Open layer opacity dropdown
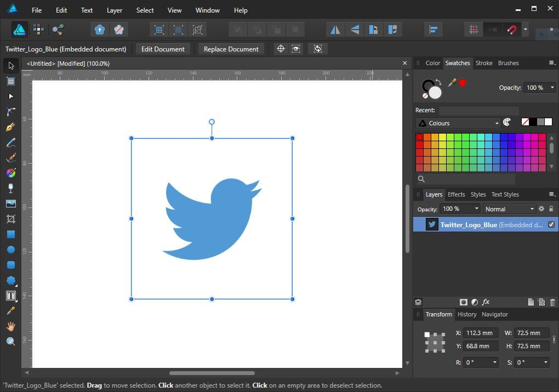This screenshot has height=392, width=559. (x=476, y=209)
